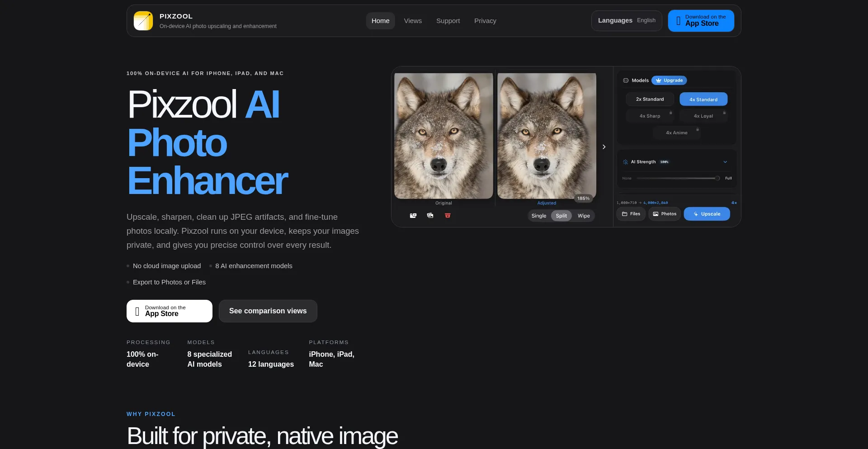Click the '4,000×2,840' output size text

click(656, 203)
